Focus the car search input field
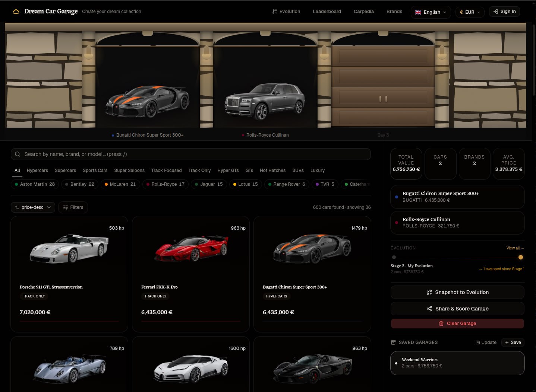Screen dimensions: 536x392 [191, 154]
